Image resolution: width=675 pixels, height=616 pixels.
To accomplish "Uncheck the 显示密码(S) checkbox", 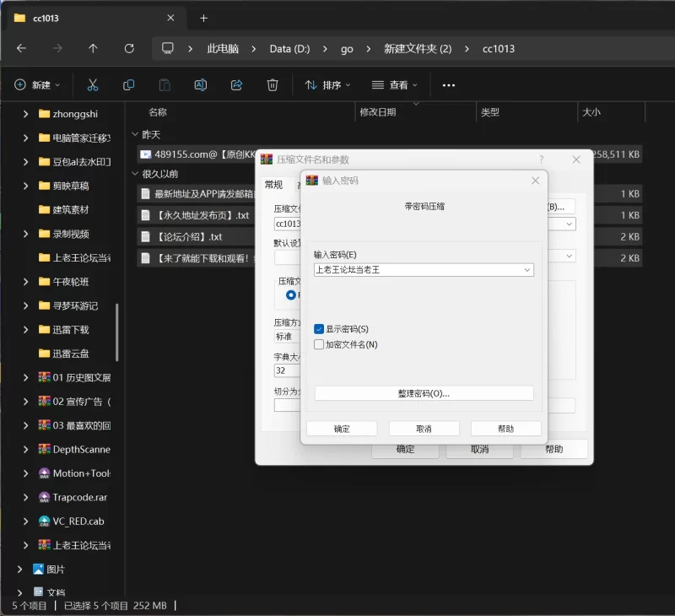I will 319,329.
